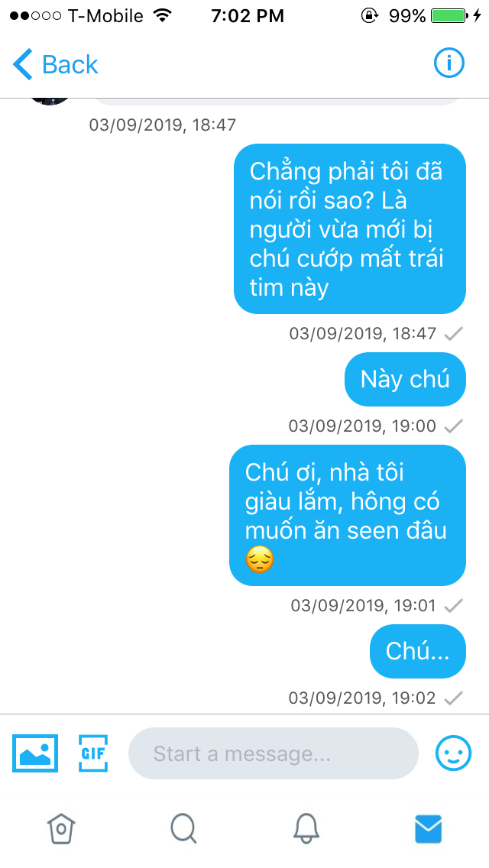Tap the battery indicator in status bar

(x=448, y=15)
